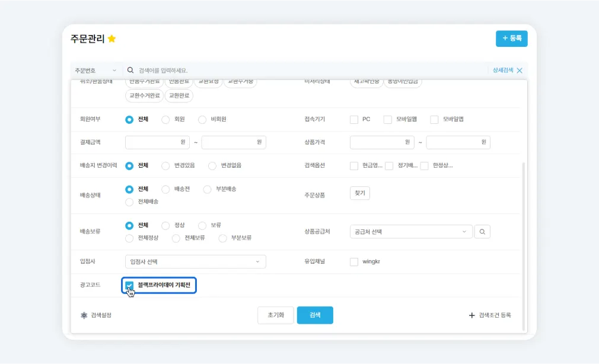Select the 교환완료 status pill
This screenshot has width=599, height=364.
coord(179,95)
